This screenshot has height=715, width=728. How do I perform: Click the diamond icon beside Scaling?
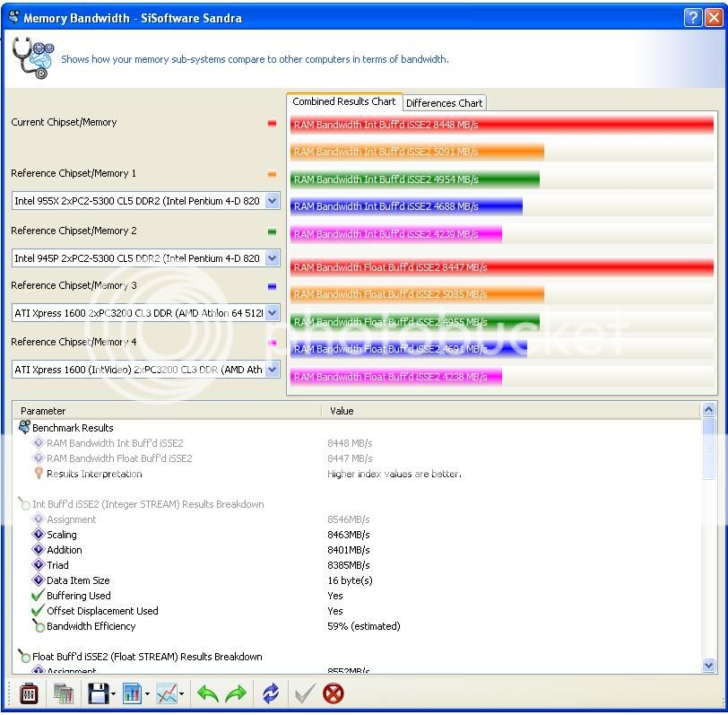39,535
